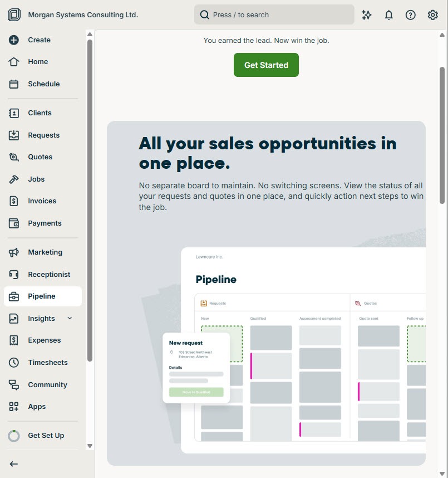Click the Receptionist headset icon
Image resolution: width=448 pixels, height=478 pixels.
click(14, 274)
